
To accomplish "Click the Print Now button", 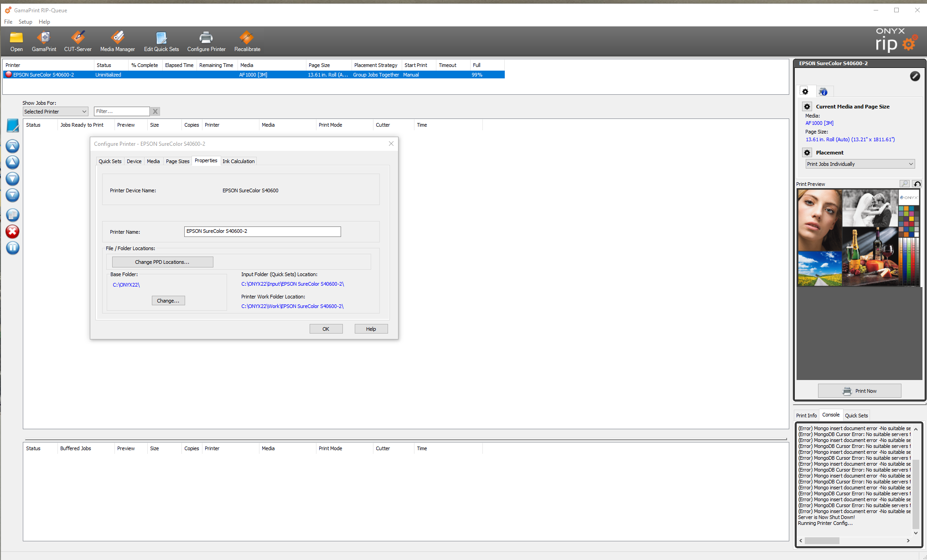I will click(x=860, y=391).
